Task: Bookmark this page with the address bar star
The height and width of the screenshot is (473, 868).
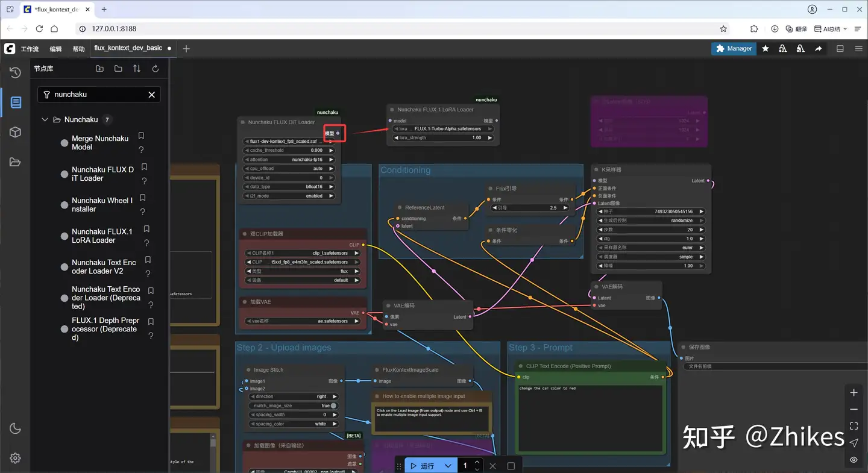Action: pyautogui.click(x=723, y=29)
